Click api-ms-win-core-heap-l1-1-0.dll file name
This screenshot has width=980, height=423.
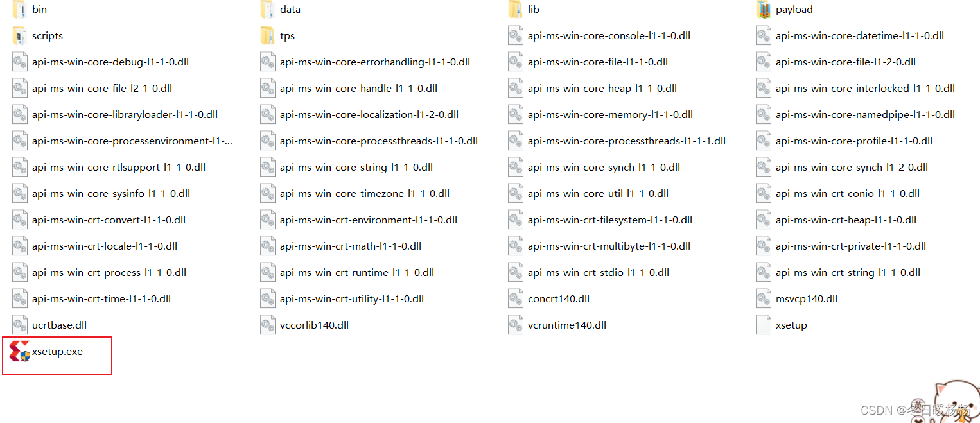[602, 89]
